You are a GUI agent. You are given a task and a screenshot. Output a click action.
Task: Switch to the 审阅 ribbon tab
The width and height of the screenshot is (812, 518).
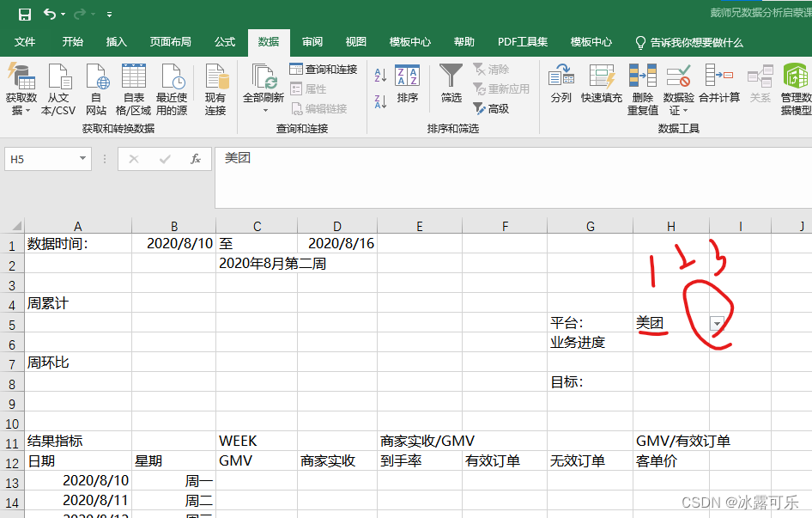(x=312, y=42)
